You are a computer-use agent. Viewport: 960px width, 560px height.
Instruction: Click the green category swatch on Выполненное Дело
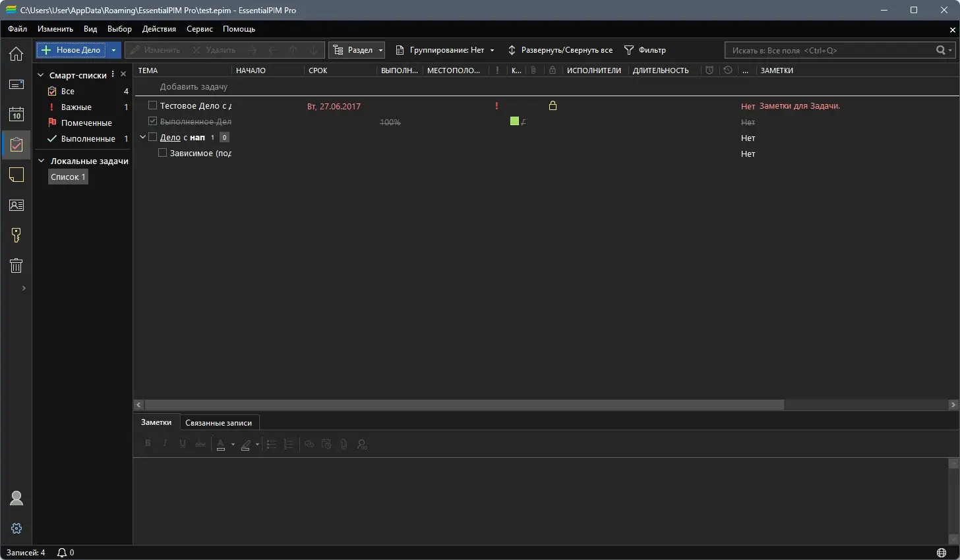(514, 121)
